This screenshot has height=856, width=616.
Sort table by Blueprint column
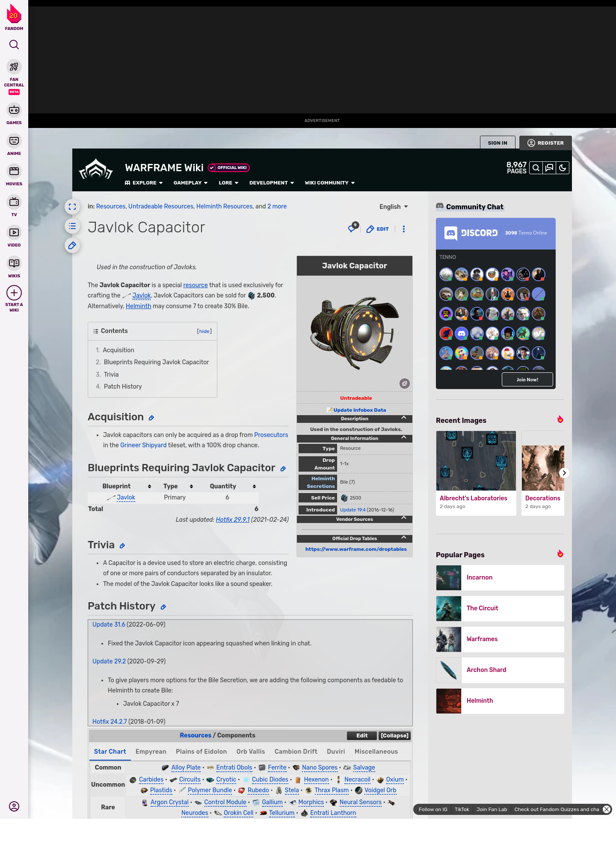point(149,487)
